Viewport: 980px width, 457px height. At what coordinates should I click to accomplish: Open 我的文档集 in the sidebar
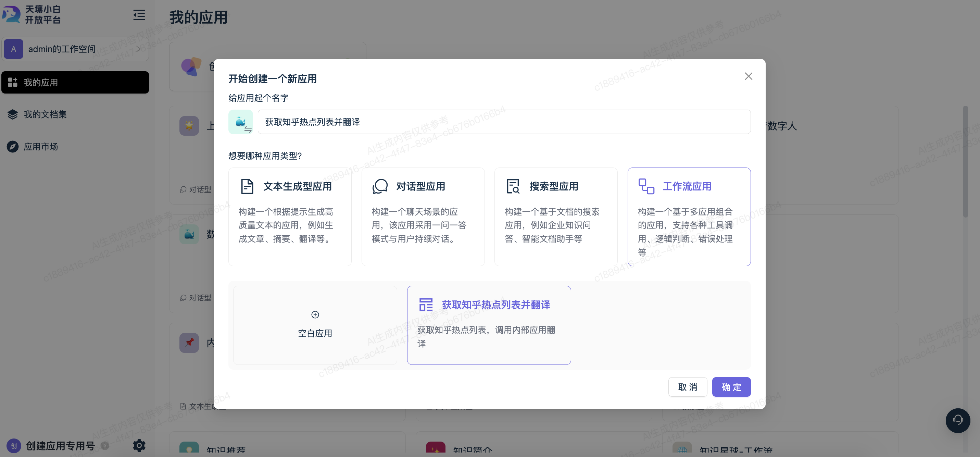point(75,114)
